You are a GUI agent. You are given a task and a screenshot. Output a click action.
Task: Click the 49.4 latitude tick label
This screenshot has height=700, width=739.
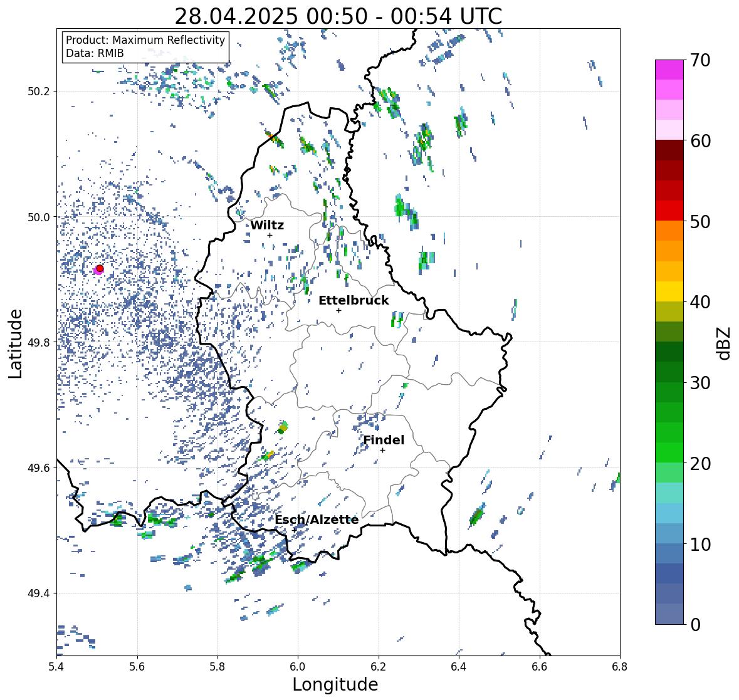pos(39,593)
